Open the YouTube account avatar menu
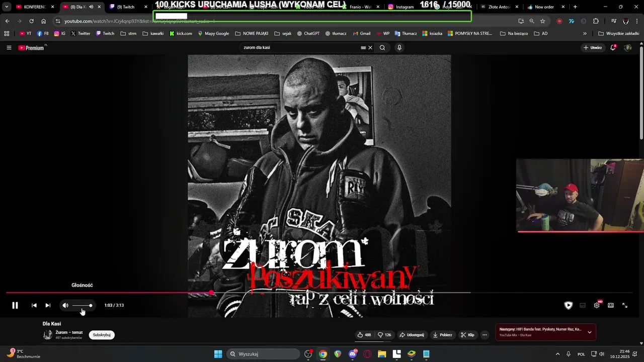 pyautogui.click(x=628, y=48)
